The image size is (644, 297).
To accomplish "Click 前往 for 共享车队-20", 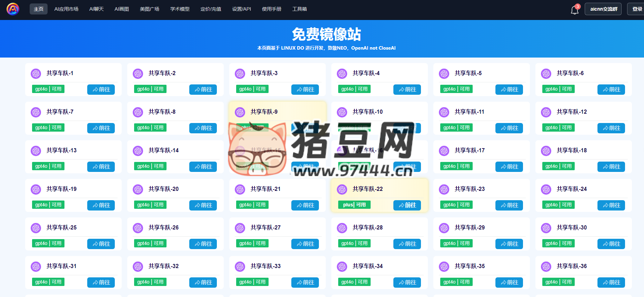I will 203,205.
